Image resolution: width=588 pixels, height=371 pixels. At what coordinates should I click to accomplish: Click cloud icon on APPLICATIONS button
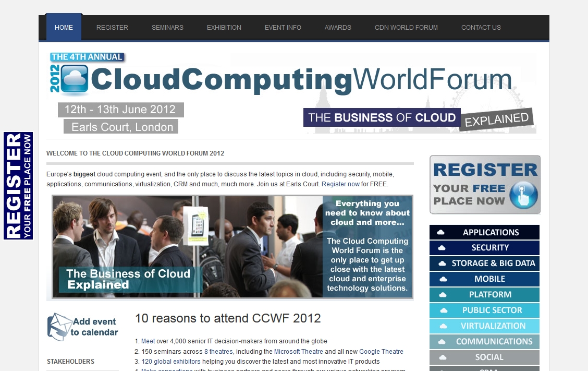click(441, 232)
